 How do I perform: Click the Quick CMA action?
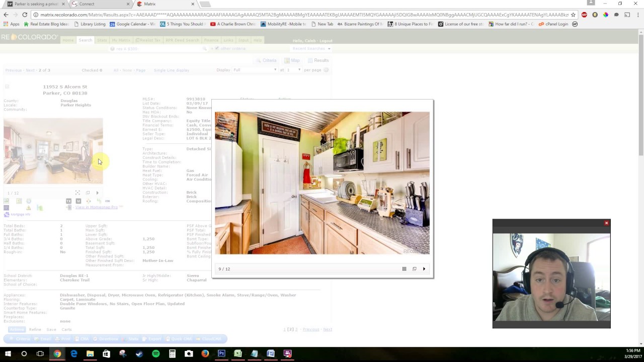tap(178, 339)
